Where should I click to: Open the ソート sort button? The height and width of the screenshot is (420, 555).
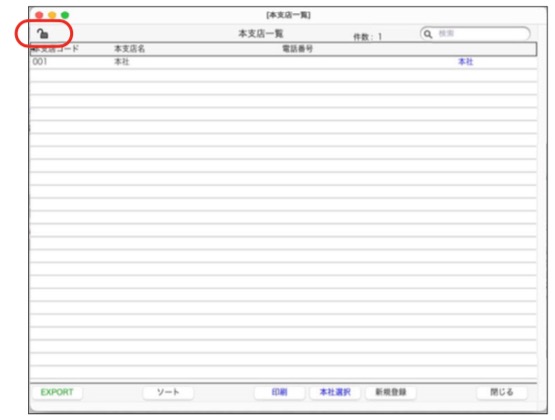coord(168,392)
